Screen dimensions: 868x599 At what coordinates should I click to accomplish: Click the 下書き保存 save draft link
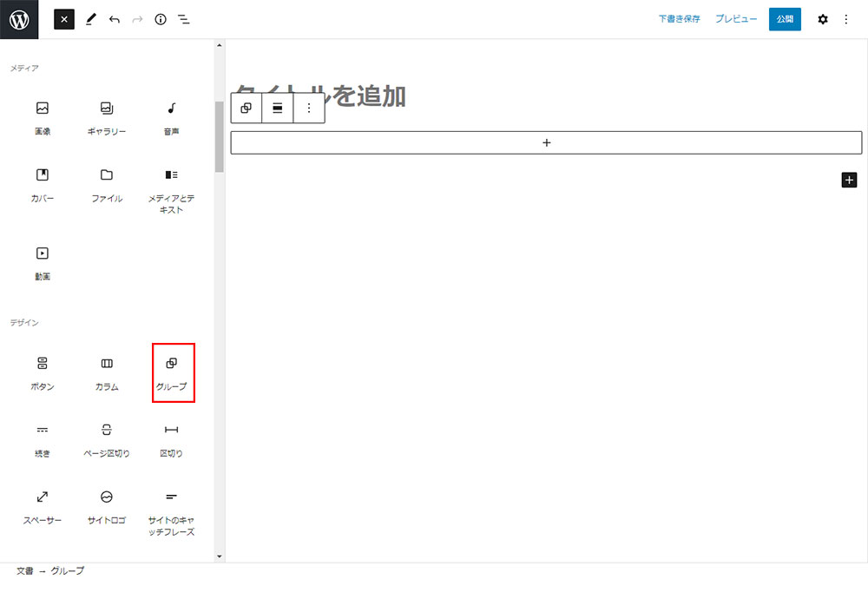[x=679, y=19]
